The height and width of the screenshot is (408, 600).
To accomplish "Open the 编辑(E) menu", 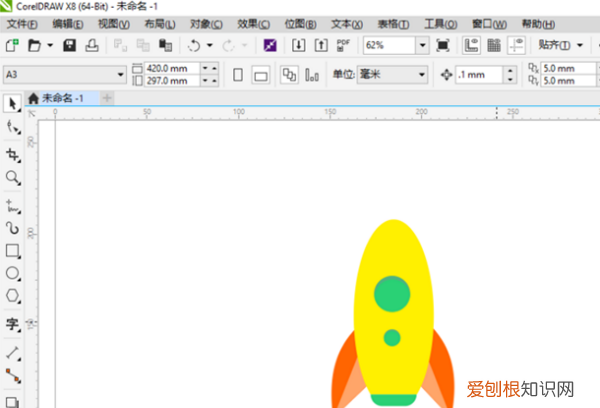I will (x=68, y=24).
